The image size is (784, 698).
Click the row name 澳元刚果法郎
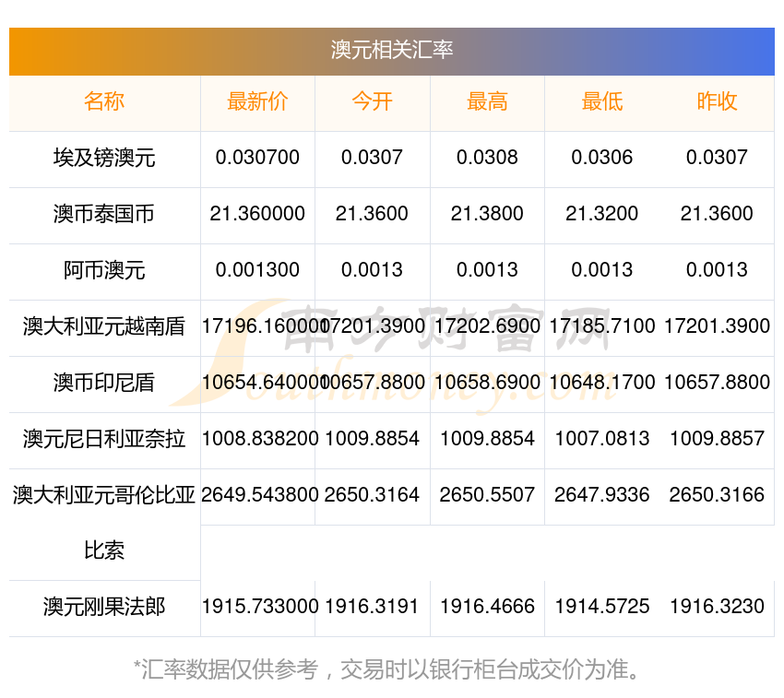click(x=104, y=607)
